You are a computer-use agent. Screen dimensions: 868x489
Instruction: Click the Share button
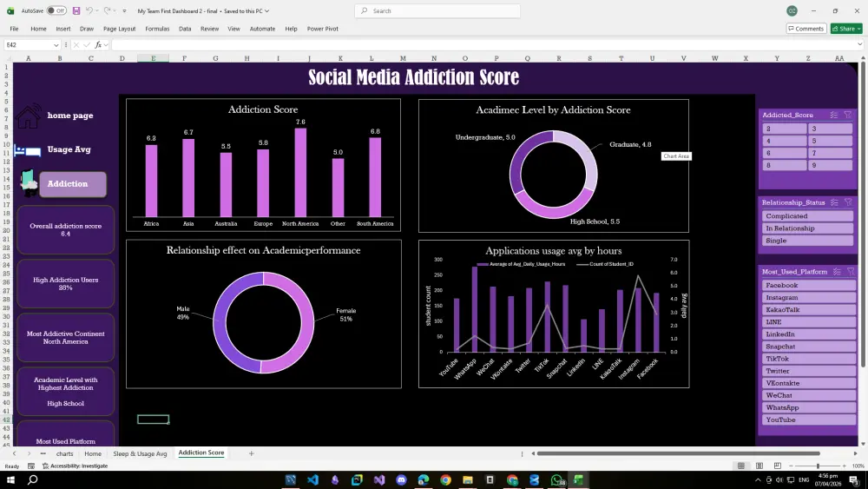pyautogui.click(x=846, y=29)
